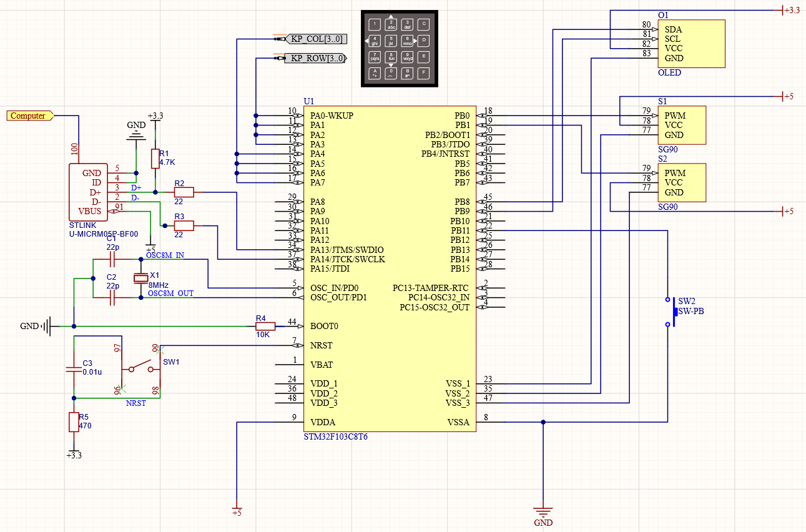Select resistor R2 symbol
The image size is (806, 532).
184,192
